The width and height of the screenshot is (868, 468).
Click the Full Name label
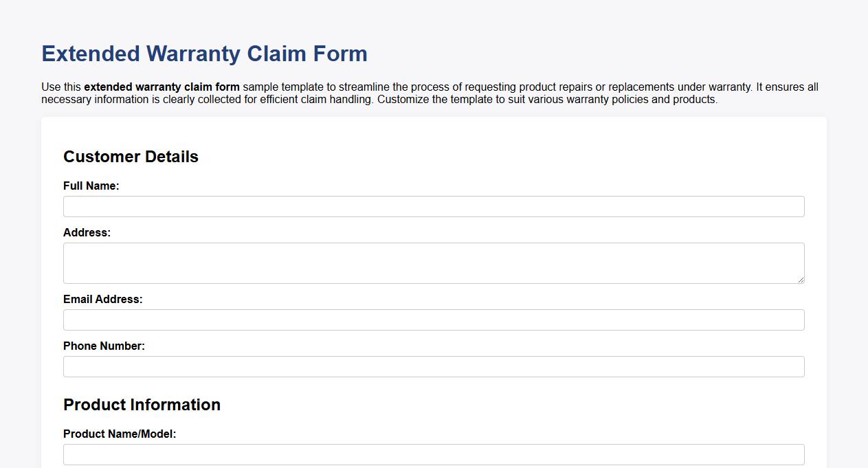[x=91, y=186]
